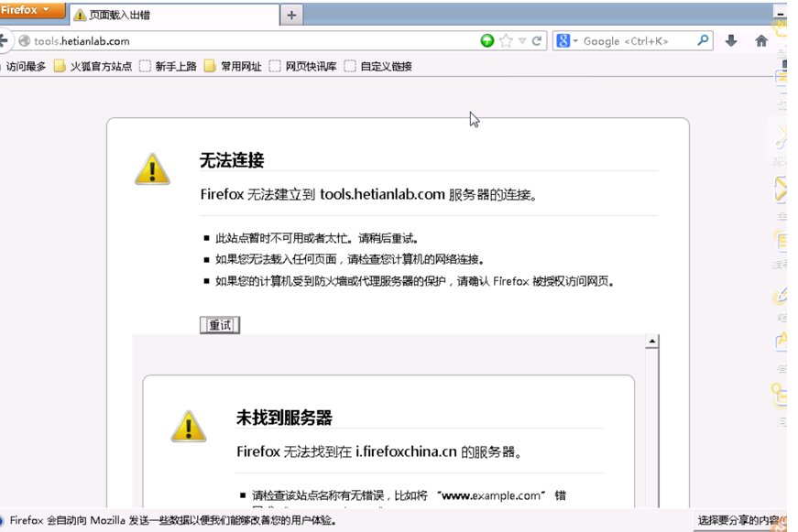
Task: Click the Mozilla data notice in status bar
Action: tap(173, 520)
